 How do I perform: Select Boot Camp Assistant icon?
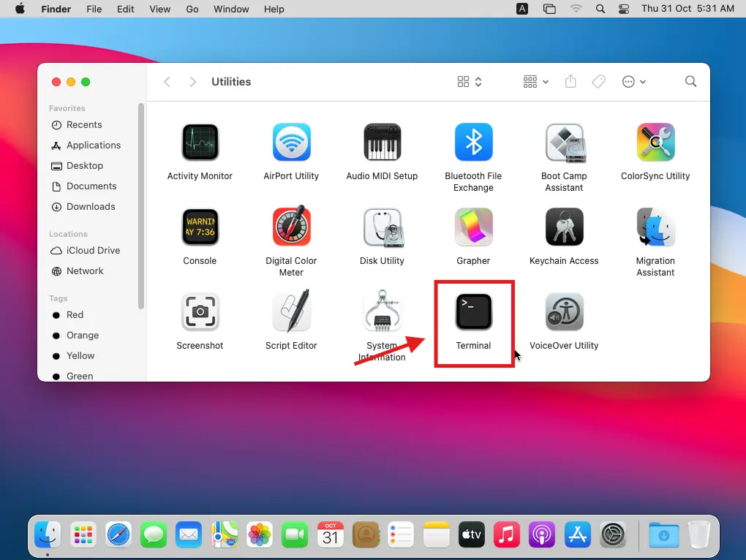[x=565, y=142]
